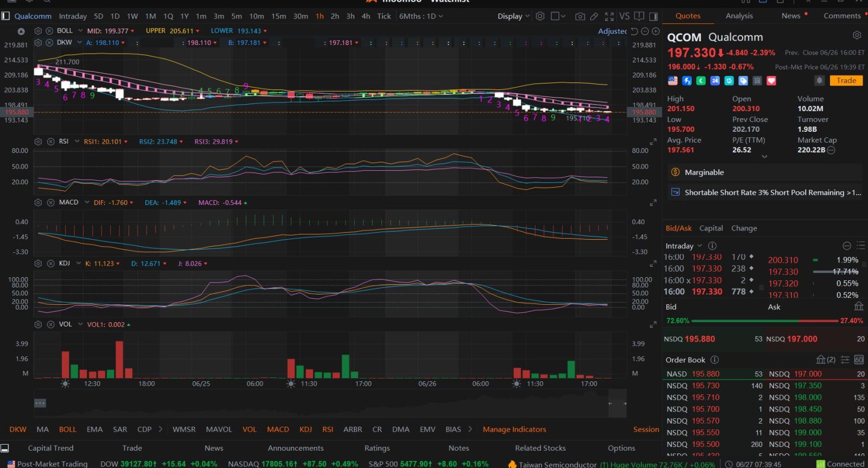Open the Display dropdown
Screen dimensions: 868x468
pyautogui.click(x=513, y=16)
